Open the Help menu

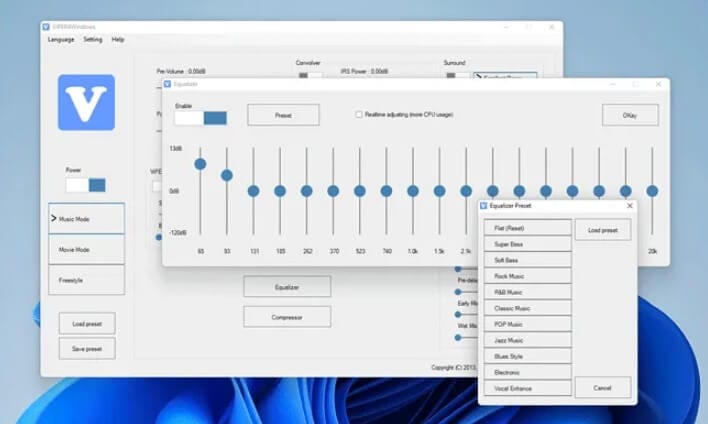pyautogui.click(x=118, y=40)
